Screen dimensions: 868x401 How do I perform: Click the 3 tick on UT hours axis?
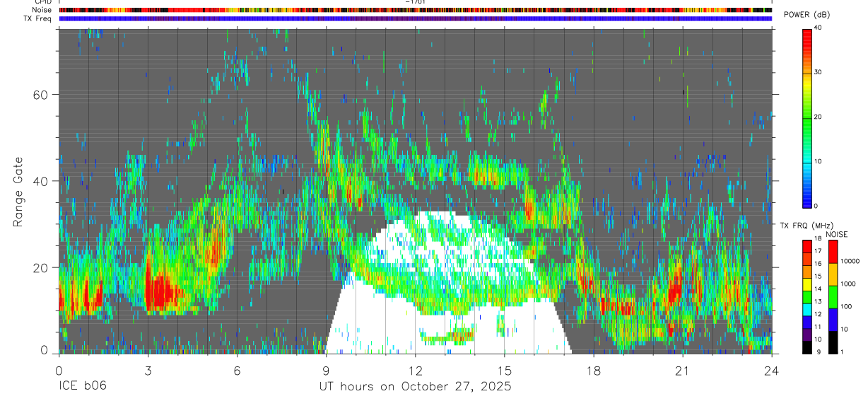[x=148, y=370]
